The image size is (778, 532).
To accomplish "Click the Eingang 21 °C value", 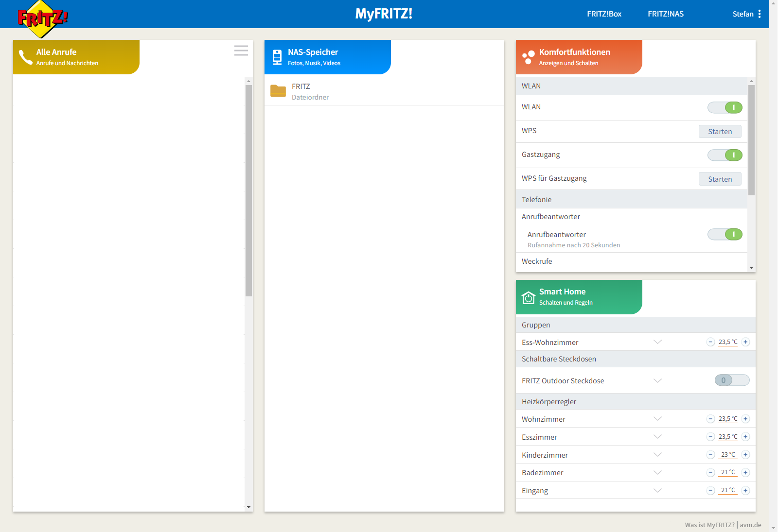I will [728, 490].
